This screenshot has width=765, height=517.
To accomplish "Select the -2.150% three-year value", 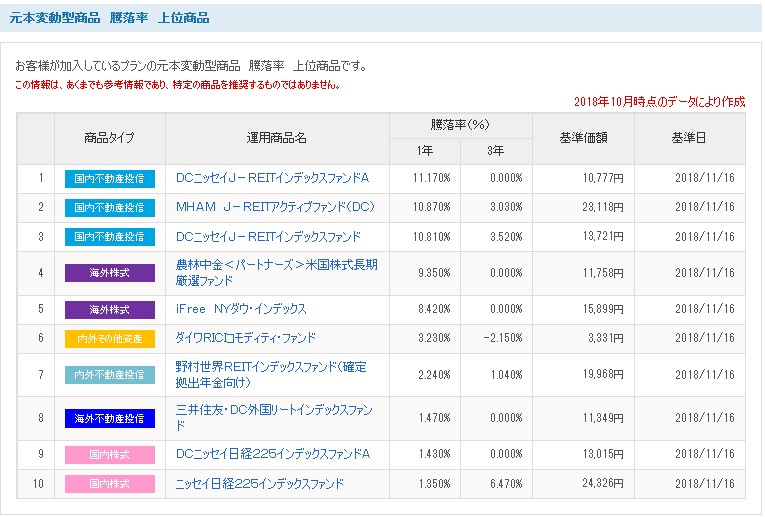I will coord(503,338).
